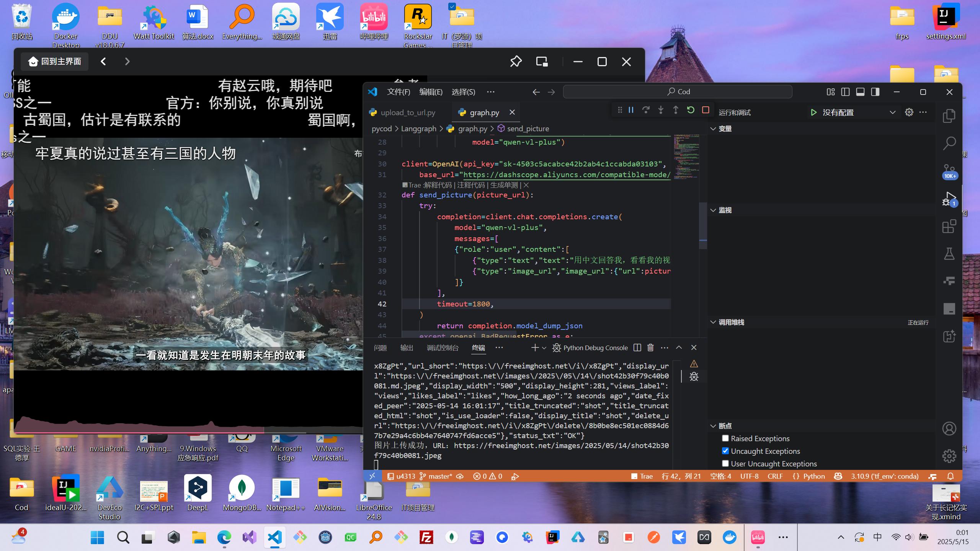Open the Extensions view icon
980x551 pixels.
point(949,227)
